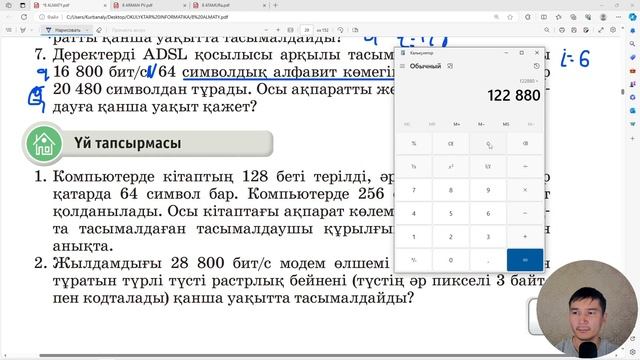640x360 pixels.
Task: Open browser split screen icon
Action: click(544, 17)
